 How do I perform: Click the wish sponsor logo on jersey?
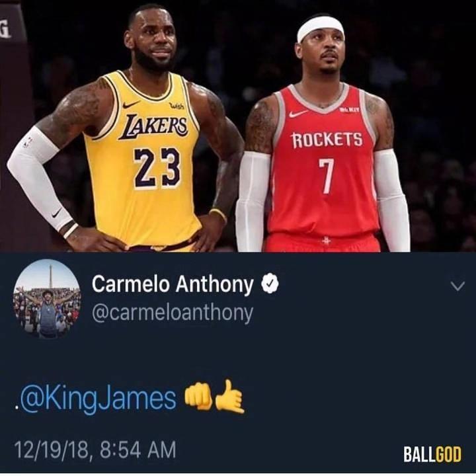(177, 106)
